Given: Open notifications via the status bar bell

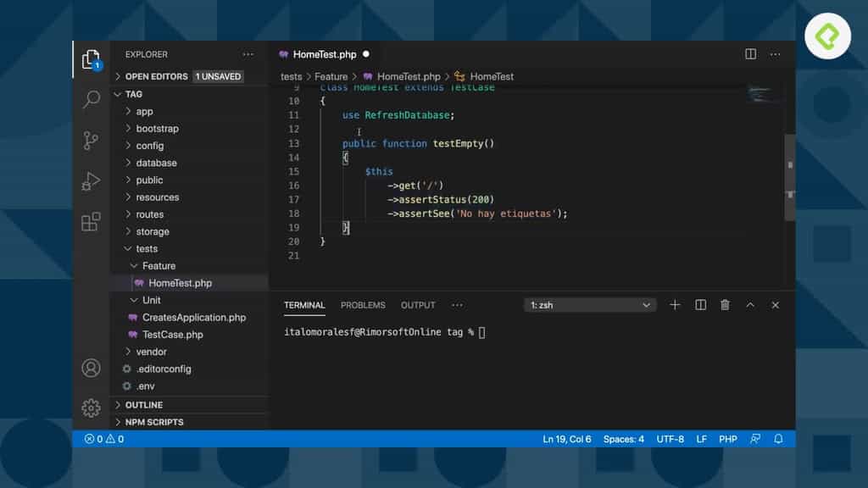Looking at the screenshot, I should tap(778, 439).
